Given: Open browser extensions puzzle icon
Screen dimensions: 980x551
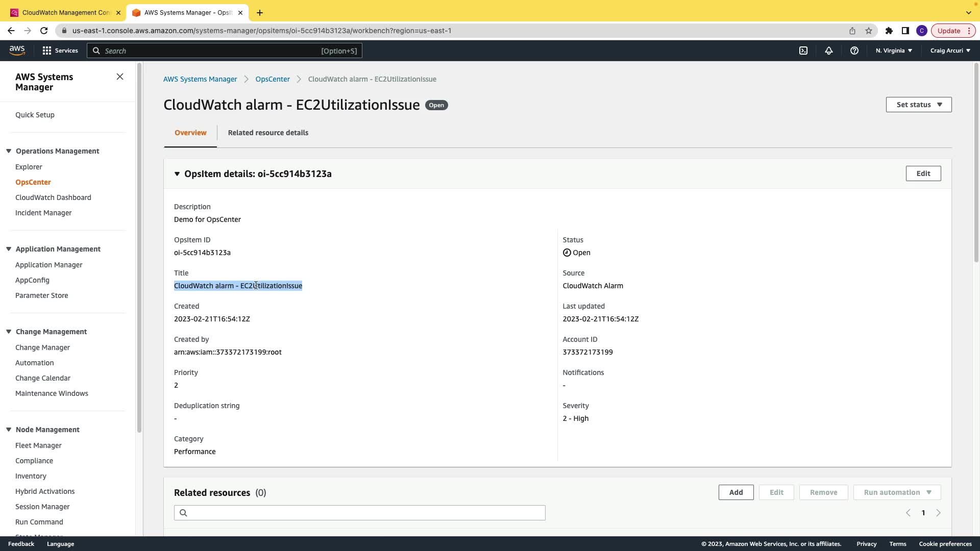Looking at the screenshot, I should pos(889,31).
